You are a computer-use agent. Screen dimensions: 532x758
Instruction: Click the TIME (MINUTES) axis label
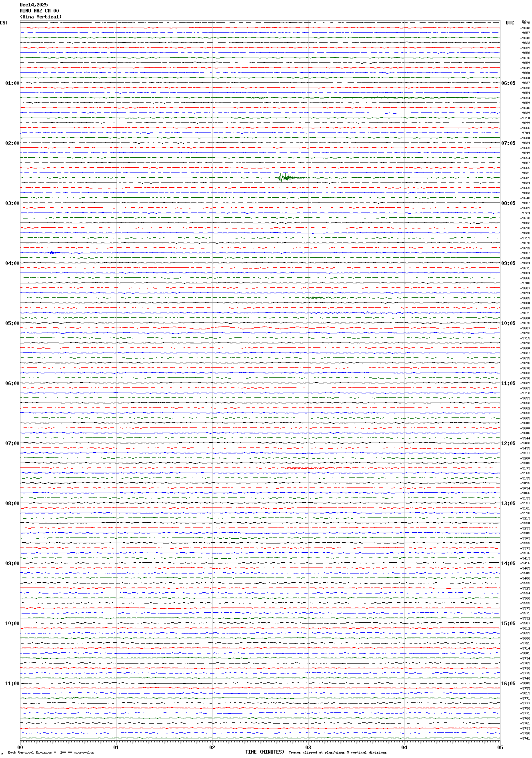(265, 752)
